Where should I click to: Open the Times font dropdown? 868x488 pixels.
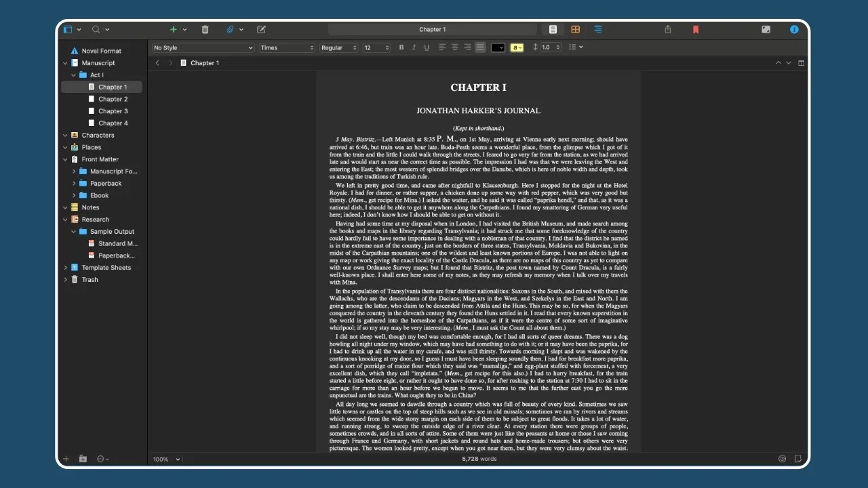(286, 47)
